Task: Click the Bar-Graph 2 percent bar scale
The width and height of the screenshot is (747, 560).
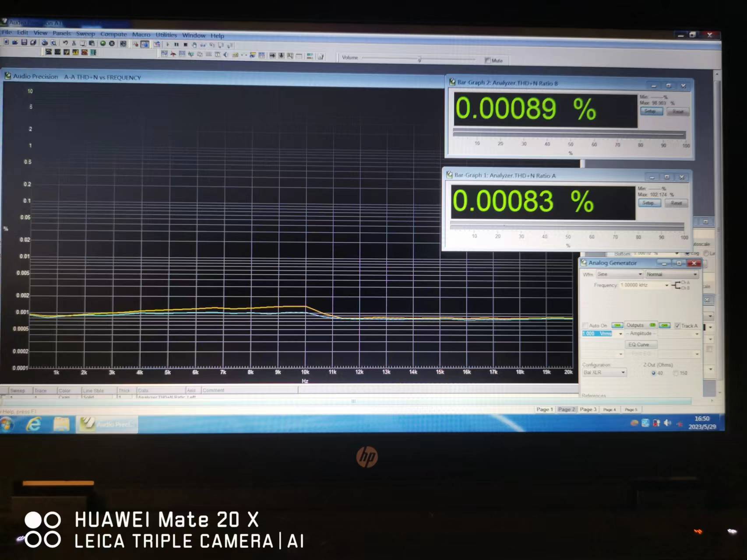Action: pyautogui.click(x=569, y=134)
